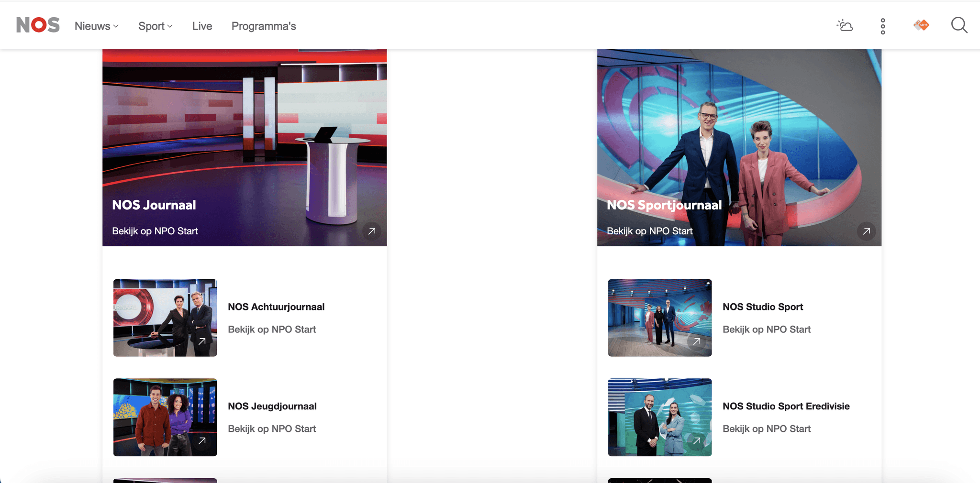This screenshot has height=483, width=980.
Task: Go to the Live page
Action: tap(202, 26)
